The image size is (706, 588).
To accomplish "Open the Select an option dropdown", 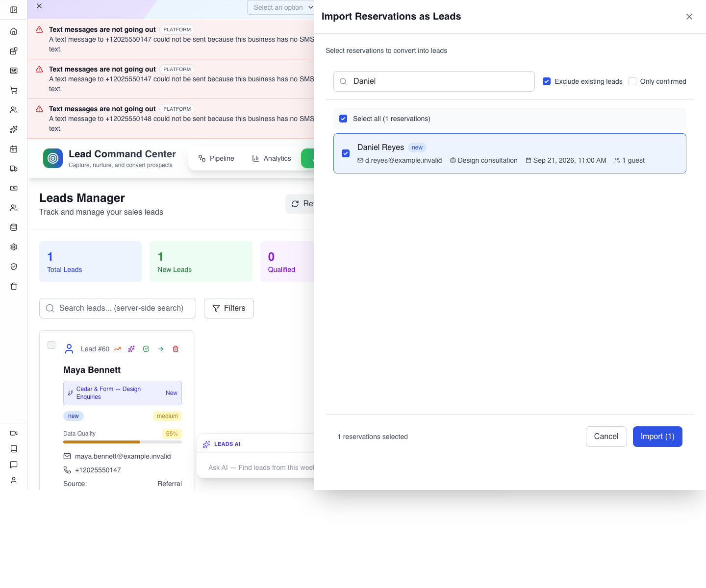I will [281, 7].
